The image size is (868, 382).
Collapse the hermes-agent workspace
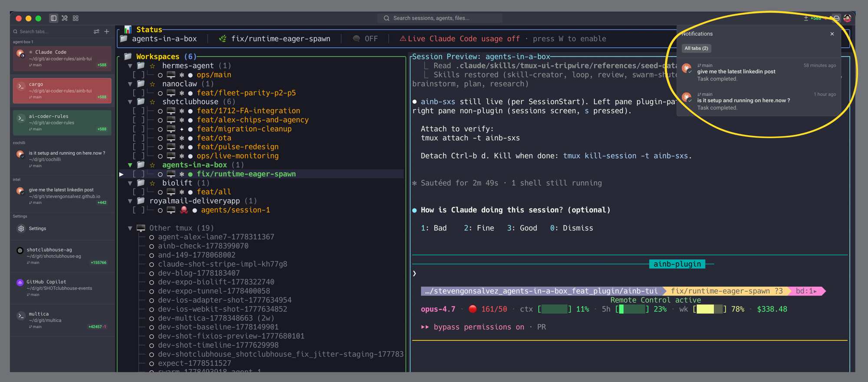[x=130, y=66]
